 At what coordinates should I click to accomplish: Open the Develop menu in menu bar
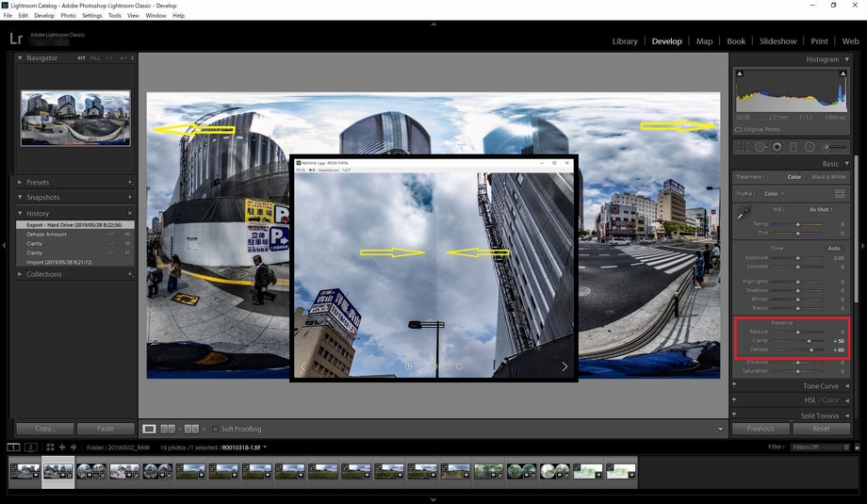pyautogui.click(x=44, y=15)
